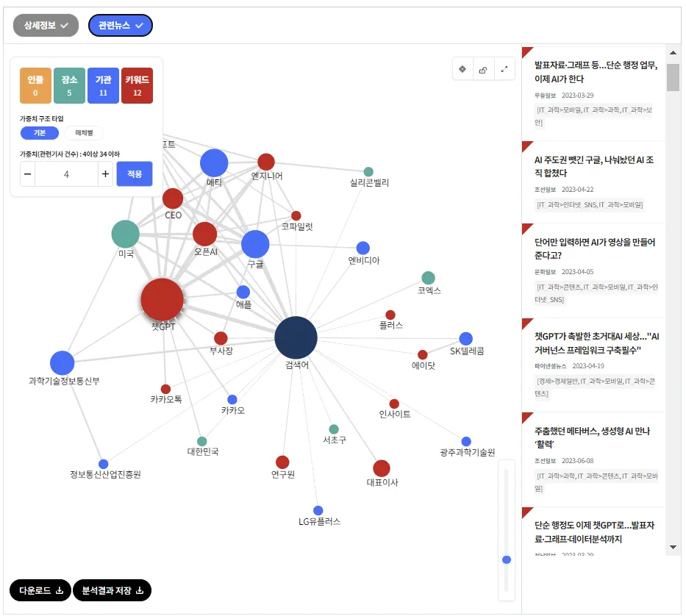This screenshot has width=686, height=616.
Task: Select the 매체별 weight structure option
Action: click(x=84, y=132)
